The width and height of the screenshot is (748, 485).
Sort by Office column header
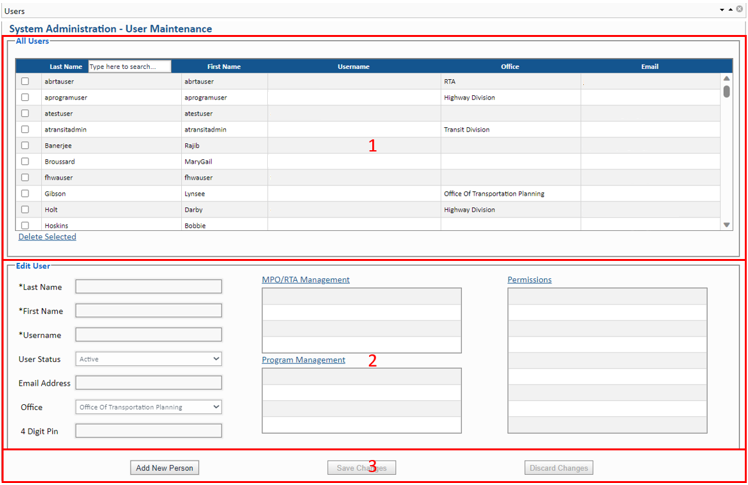pyautogui.click(x=510, y=67)
